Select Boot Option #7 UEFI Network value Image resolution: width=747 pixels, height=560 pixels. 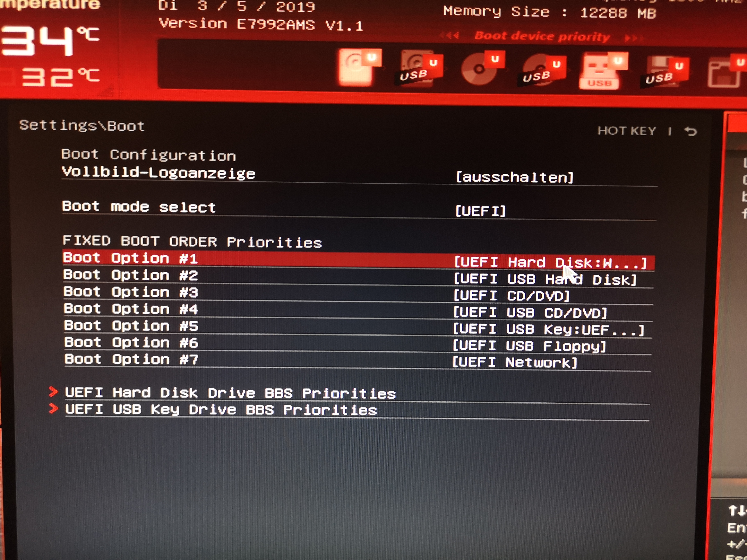(x=515, y=362)
